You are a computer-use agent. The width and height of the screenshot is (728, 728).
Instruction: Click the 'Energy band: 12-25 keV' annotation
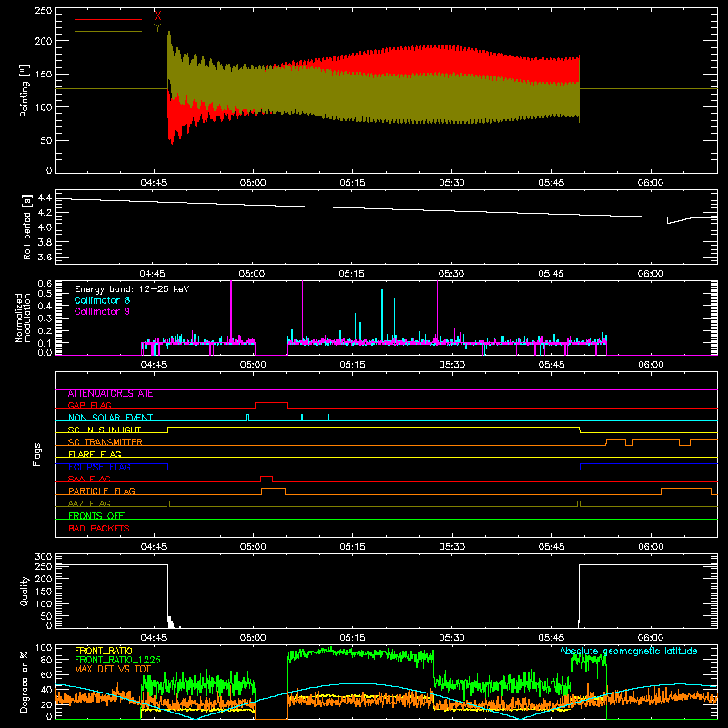coord(132,289)
